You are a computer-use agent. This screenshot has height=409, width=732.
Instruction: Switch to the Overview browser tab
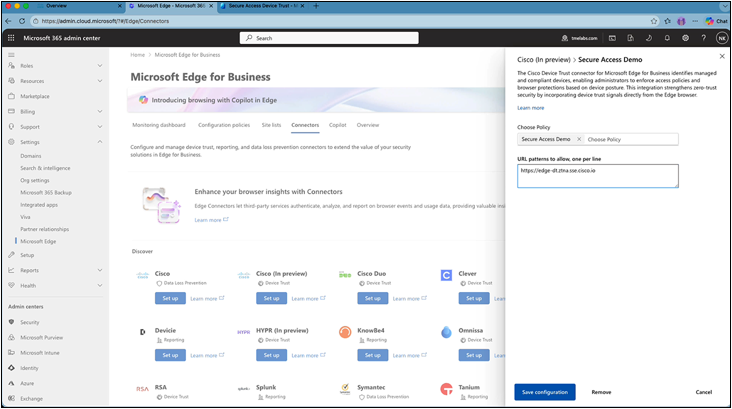tap(77, 6)
